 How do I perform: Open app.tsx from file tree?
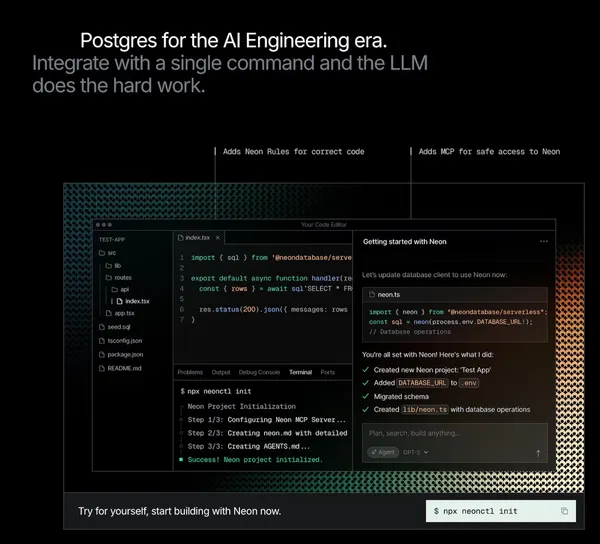coord(120,313)
